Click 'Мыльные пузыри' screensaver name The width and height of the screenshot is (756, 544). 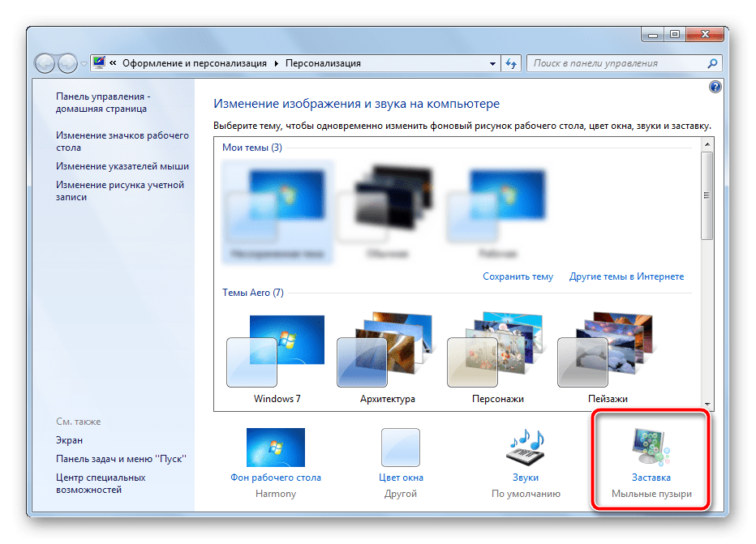(651, 494)
